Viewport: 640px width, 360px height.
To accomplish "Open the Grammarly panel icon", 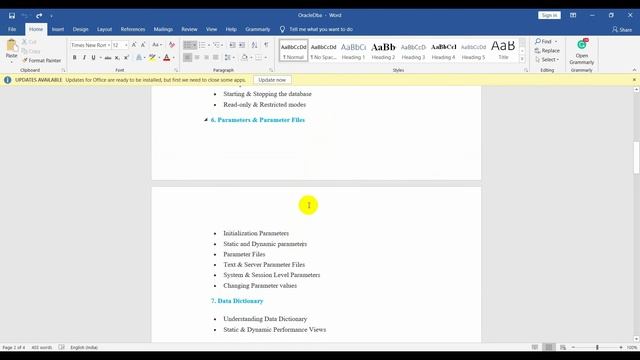I will pos(582,45).
